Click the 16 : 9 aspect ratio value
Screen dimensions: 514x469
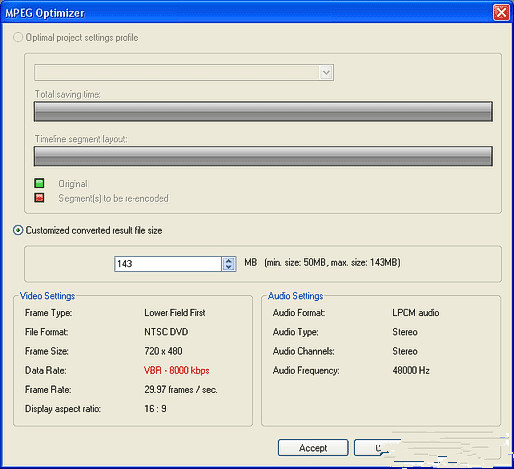pos(155,409)
